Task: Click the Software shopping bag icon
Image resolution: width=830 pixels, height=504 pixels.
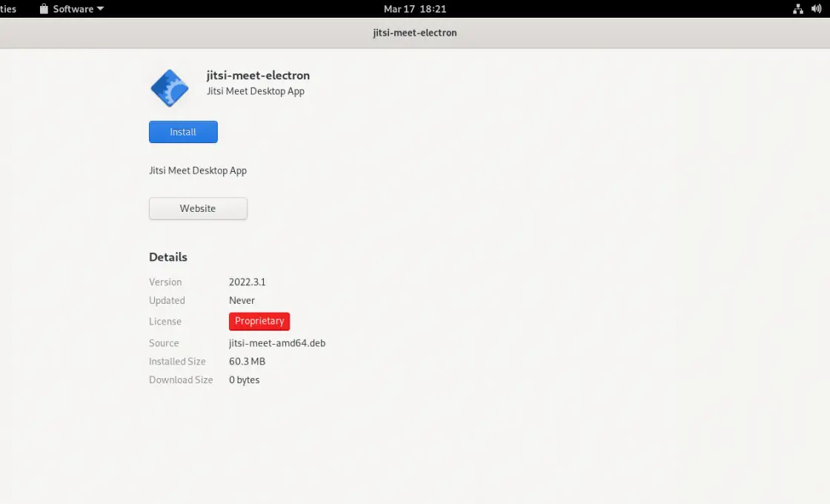Action: pyautogui.click(x=44, y=8)
